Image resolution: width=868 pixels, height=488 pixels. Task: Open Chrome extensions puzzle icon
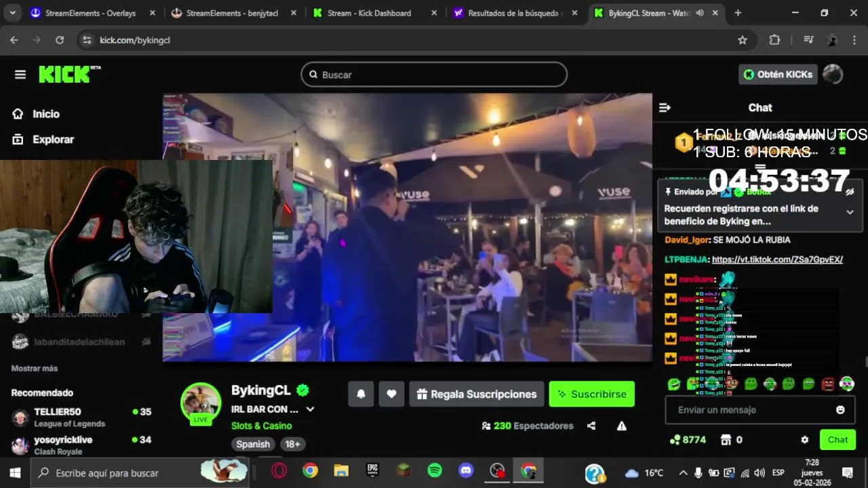[774, 40]
